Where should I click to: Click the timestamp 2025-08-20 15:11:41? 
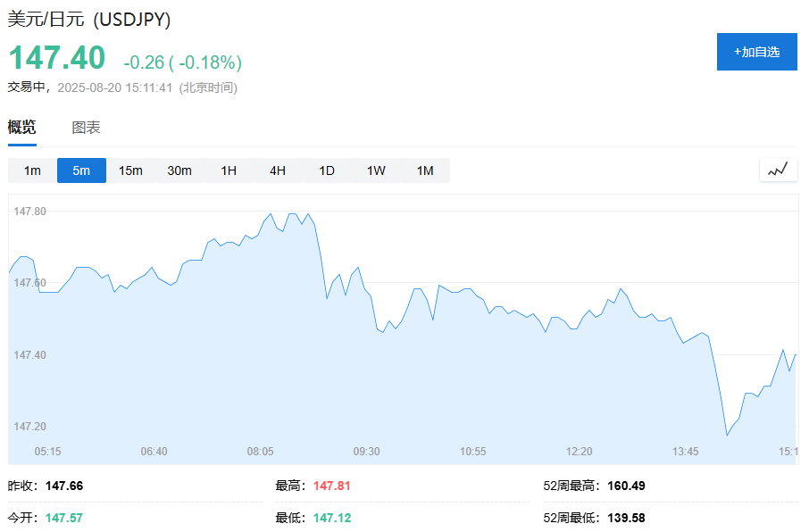point(114,87)
